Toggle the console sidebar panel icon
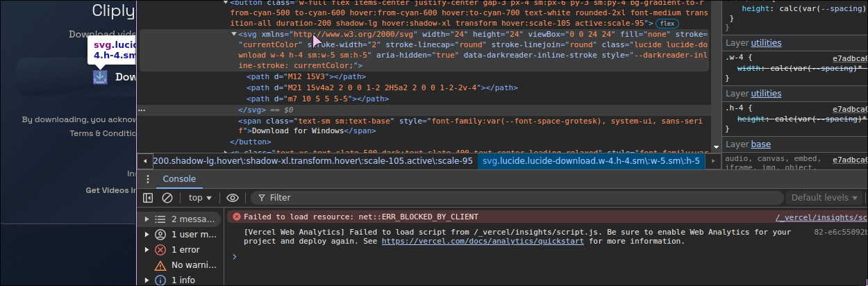The height and width of the screenshot is (286, 868). (148, 198)
